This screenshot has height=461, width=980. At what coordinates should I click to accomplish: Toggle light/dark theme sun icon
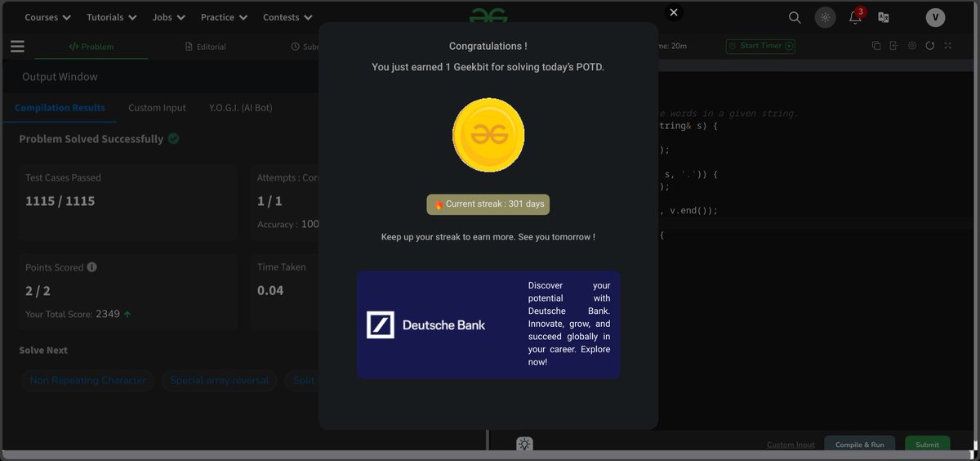[826, 17]
